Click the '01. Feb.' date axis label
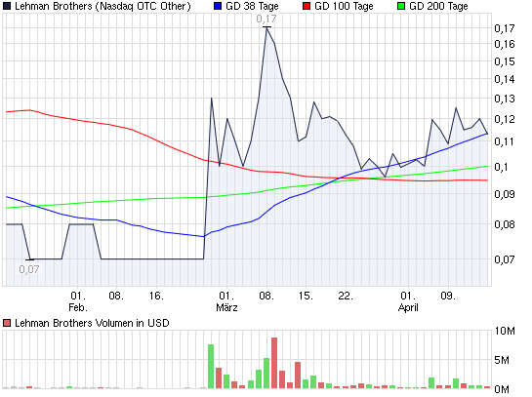Viewport: 532px width, 397px height. [x=78, y=301]
